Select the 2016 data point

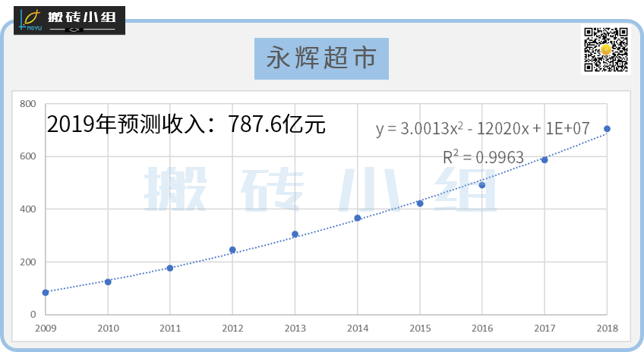click(482, 185)
